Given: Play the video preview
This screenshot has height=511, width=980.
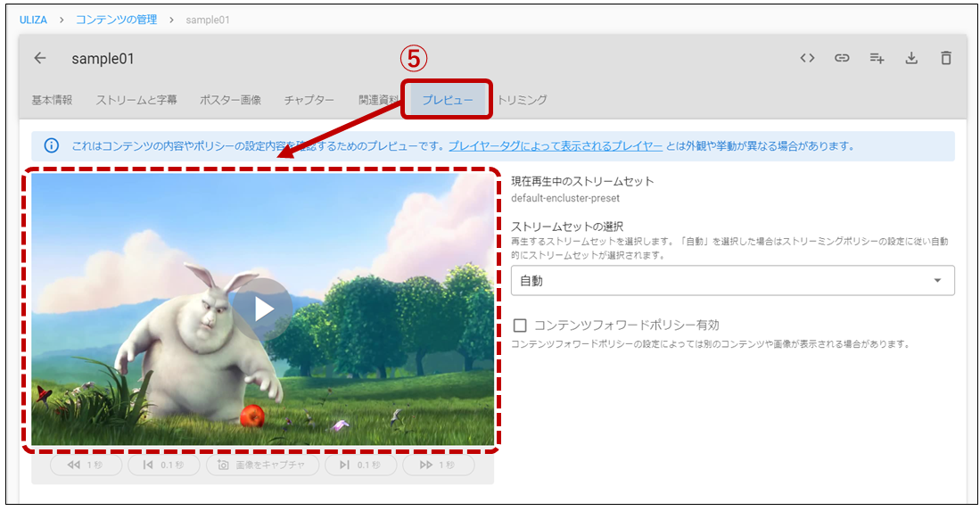Looking at the screenshot, I should tap(263, 309).
